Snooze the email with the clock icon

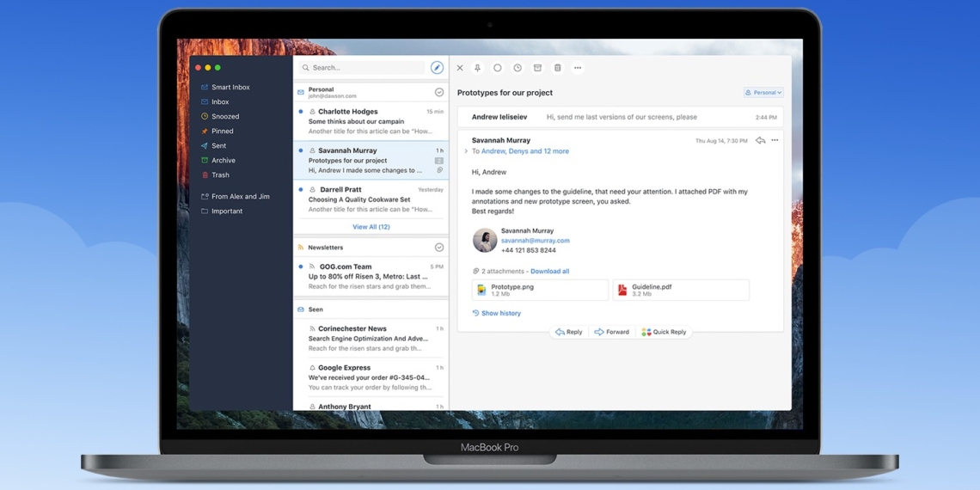tap(518, 68)
